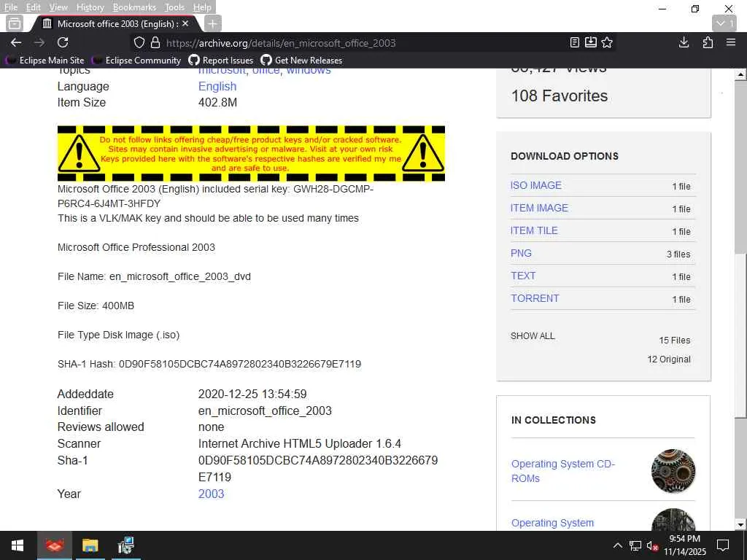
Task: Bookmark this page with the star icon
Action: pos(607,42)
